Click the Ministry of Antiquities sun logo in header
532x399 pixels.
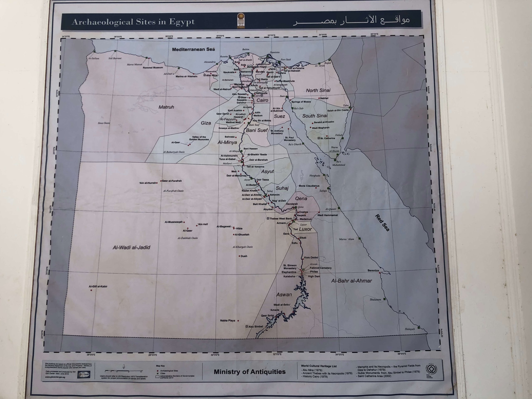[241, 21]
